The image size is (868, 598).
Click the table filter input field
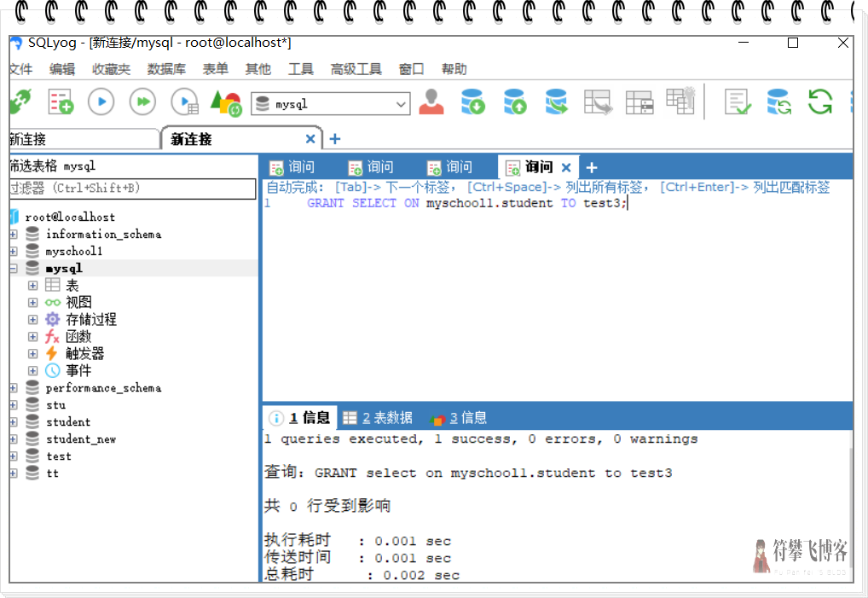tap(133, 189)
